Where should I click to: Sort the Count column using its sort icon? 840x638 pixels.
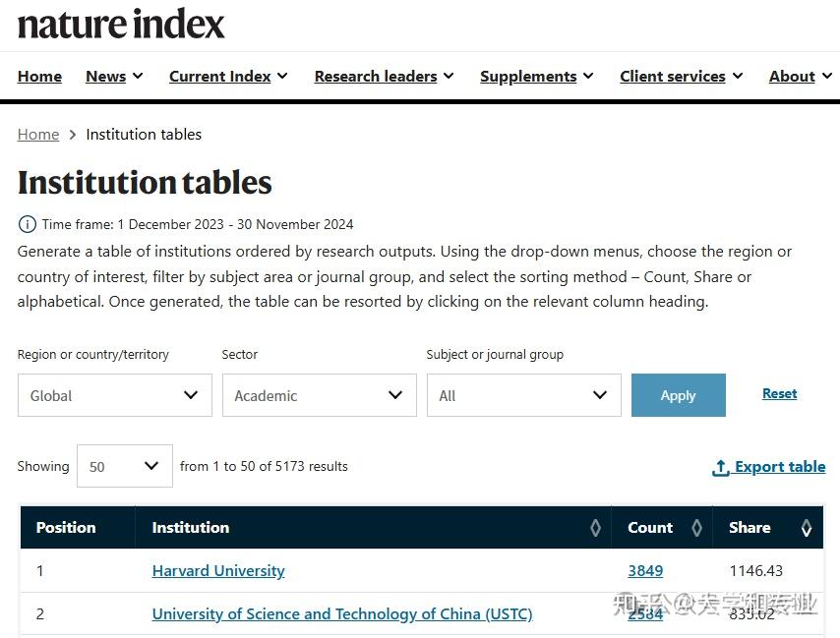click(697, 528)
